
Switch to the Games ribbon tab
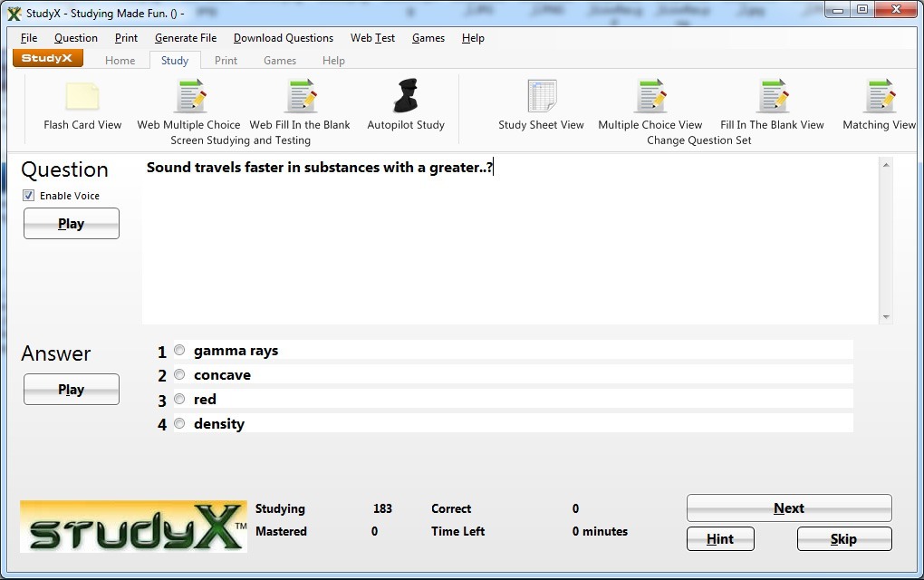click(x=280, y=60)
